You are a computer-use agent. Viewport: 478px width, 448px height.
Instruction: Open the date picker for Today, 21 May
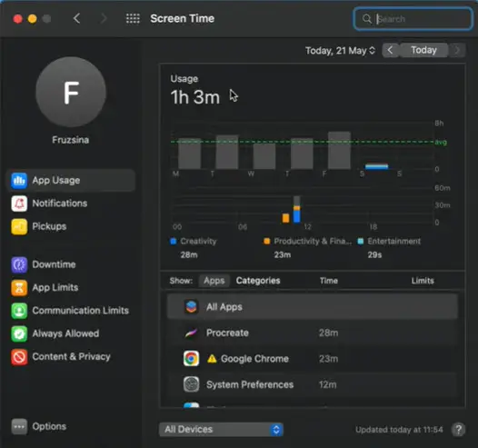(x=340, y=51)
